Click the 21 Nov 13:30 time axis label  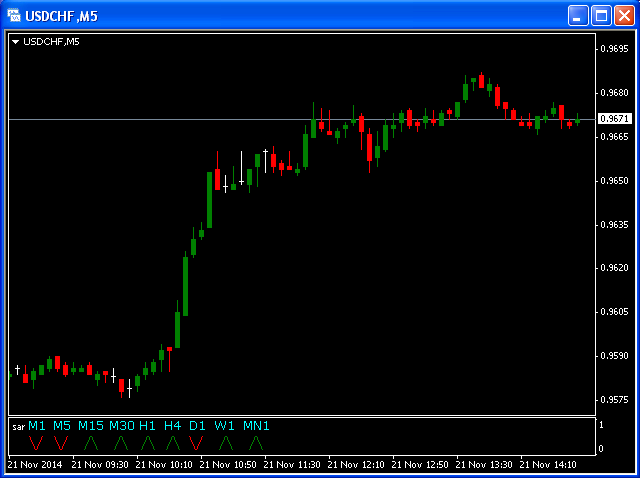(485, 465)
